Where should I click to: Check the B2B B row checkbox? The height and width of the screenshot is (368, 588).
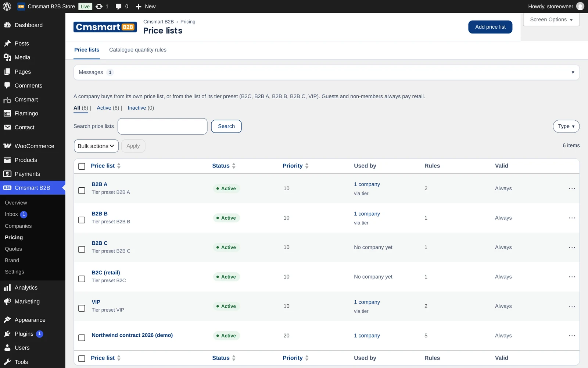[x=82, y=220]
